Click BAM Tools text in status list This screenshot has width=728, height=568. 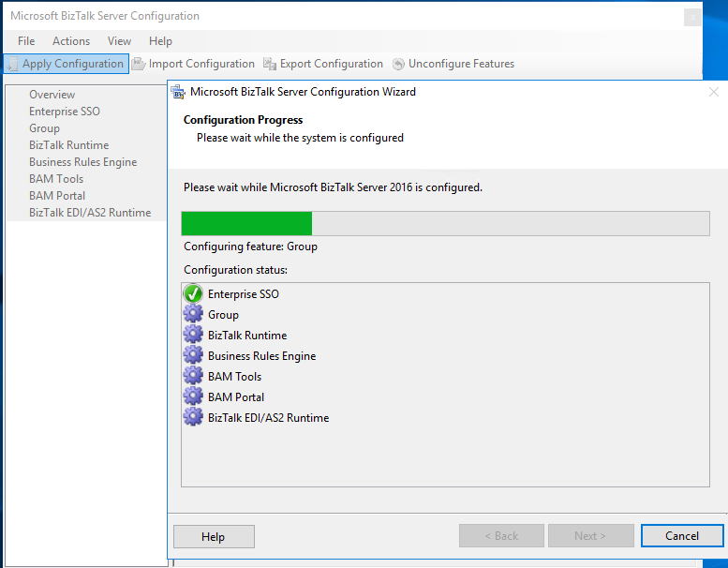point(235,377)
